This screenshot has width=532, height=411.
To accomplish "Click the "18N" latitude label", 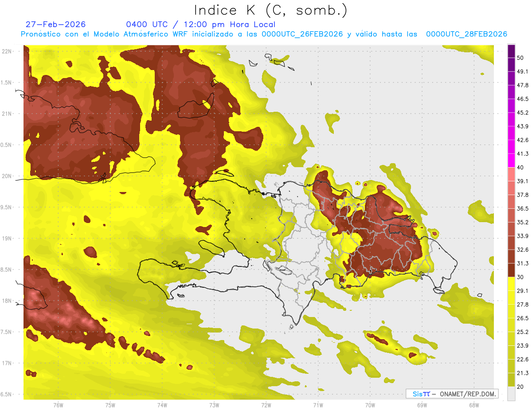I will [x=7, y=301].
